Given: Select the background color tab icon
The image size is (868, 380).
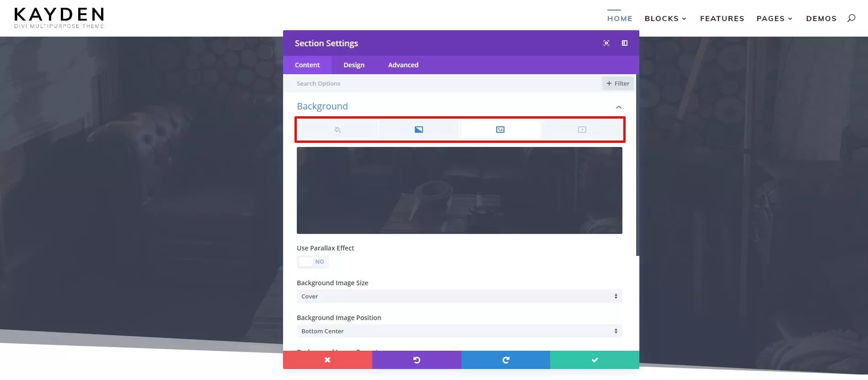Looking at the screenshot, I should (x=338, y=130).
